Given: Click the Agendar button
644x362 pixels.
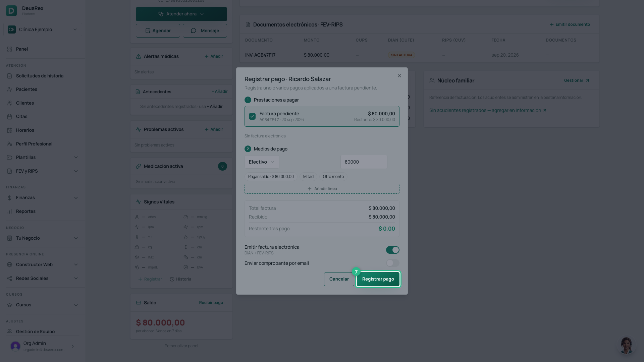Looking at the screenshot, I should 158,31.
